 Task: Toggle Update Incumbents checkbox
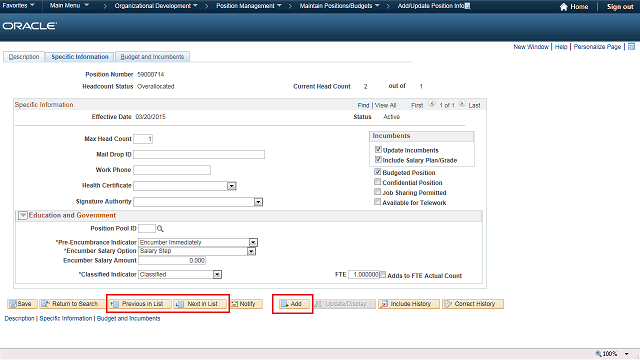[x=378, y=150]
